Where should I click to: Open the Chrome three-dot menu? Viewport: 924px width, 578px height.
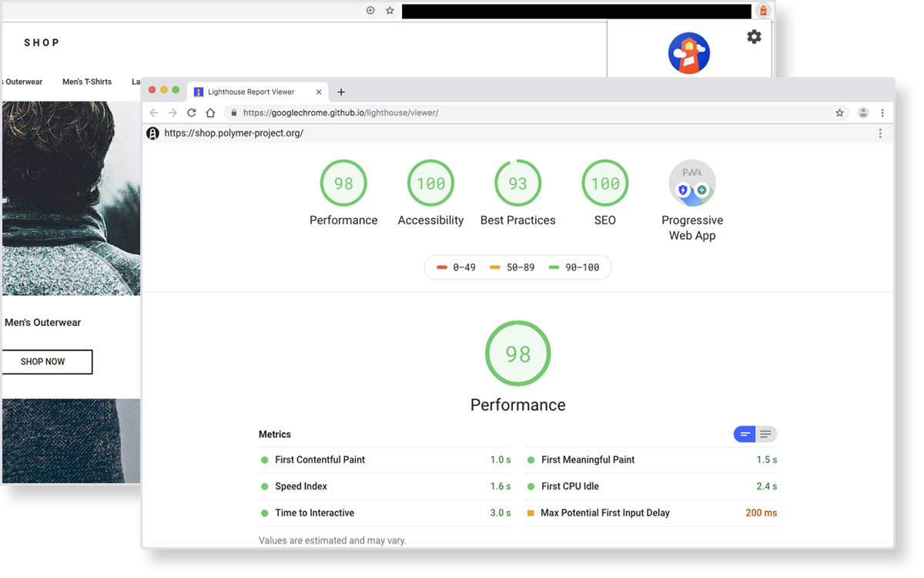tap(882, 113)
